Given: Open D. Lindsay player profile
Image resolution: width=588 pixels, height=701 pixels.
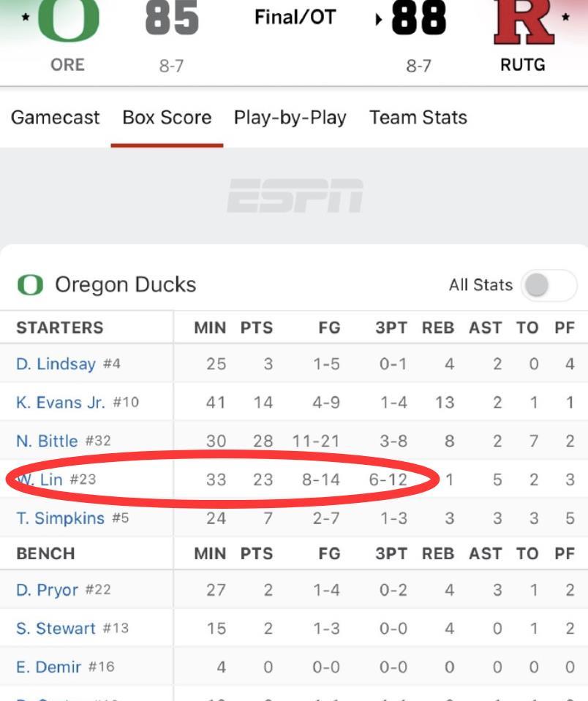Looking at the screenshot, I should pos(56,363).
